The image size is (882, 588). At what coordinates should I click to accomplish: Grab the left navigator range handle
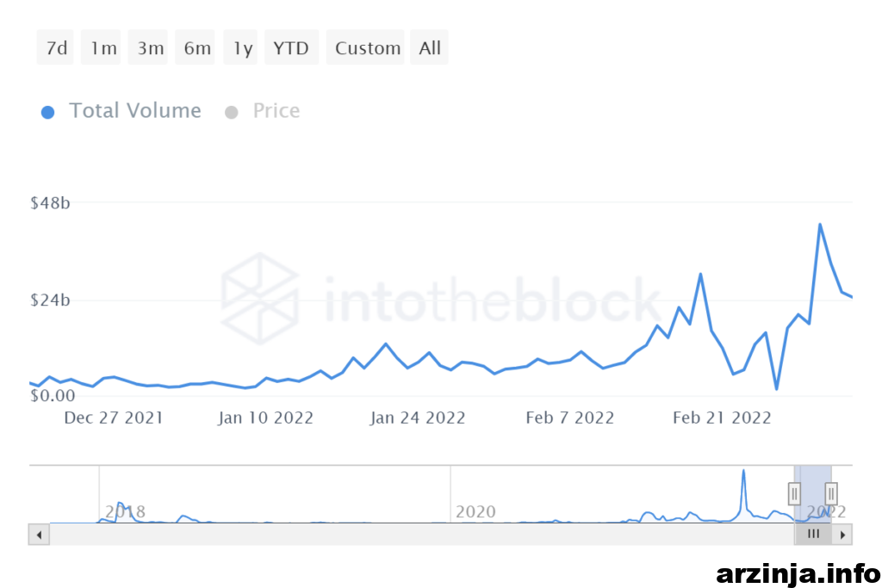point(794,494)
